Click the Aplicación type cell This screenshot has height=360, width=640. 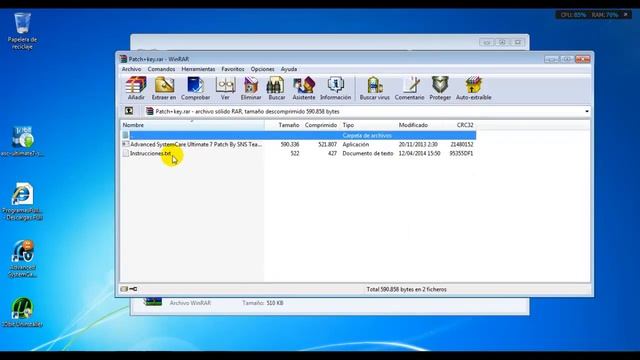click(x=356, y=144)
